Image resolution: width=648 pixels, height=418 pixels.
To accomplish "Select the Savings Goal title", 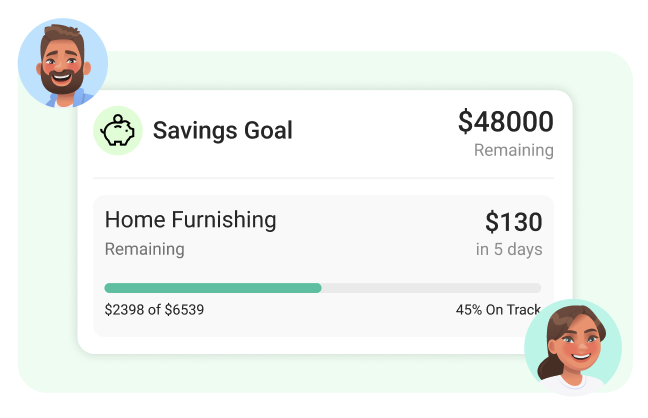I will point(222,130).
